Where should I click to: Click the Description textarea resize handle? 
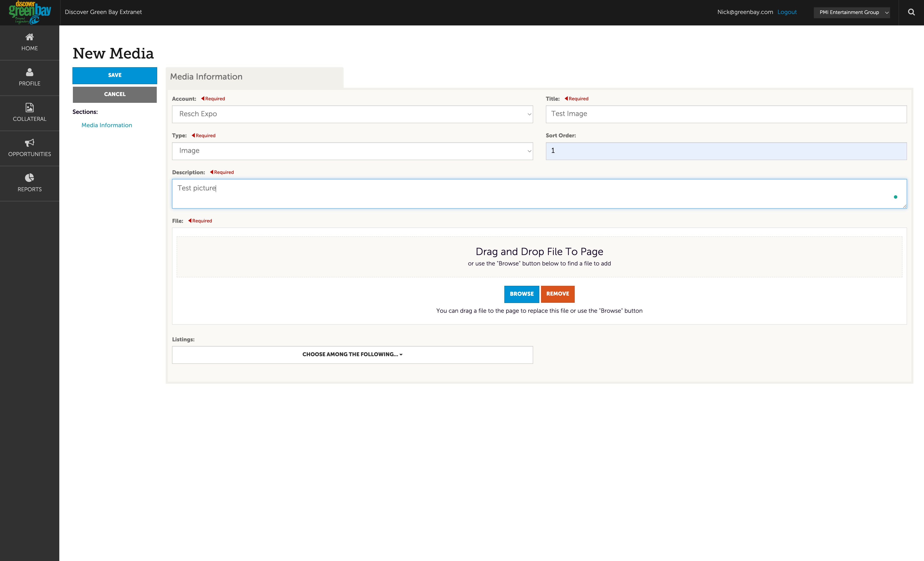click(x=905, y=206)
